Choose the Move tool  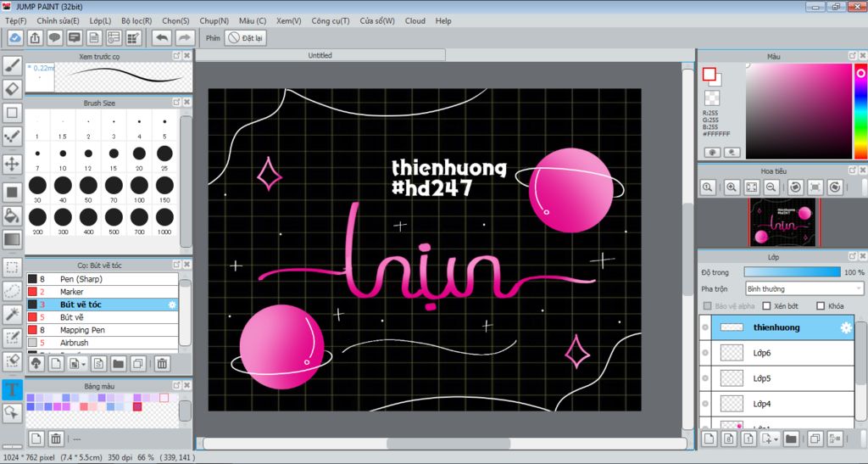(x=12, y=164)
